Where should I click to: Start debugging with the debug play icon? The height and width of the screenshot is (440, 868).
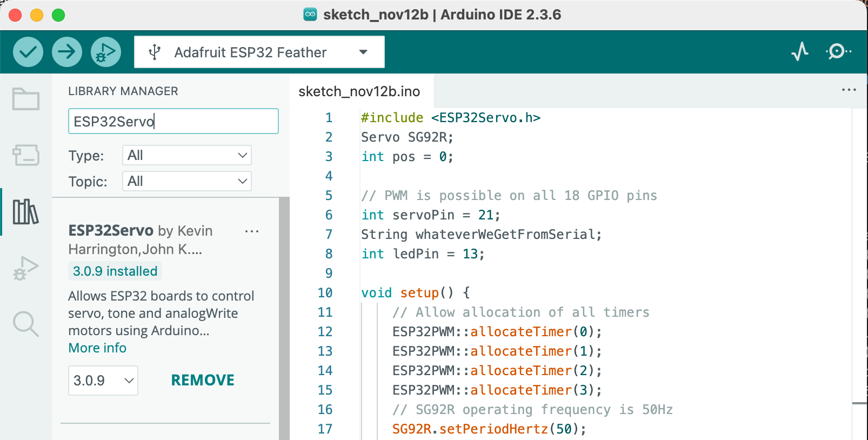106,52
